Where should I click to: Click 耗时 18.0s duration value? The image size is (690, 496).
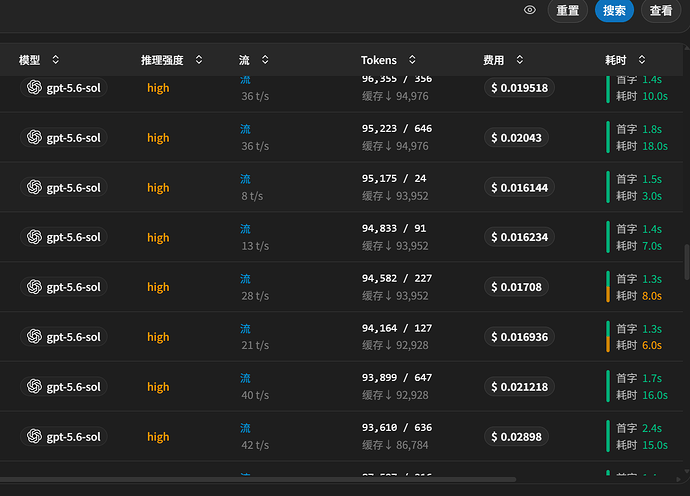(655, 146)
